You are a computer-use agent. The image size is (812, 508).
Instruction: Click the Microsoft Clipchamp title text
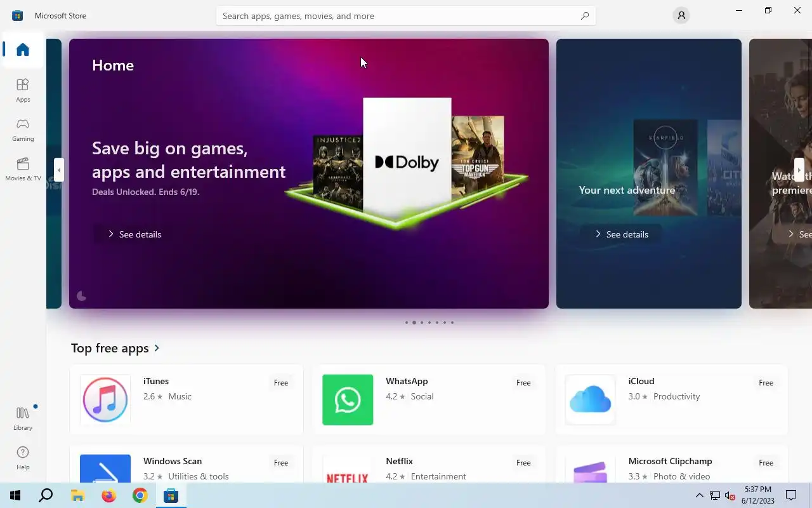[x=670, y=461]
